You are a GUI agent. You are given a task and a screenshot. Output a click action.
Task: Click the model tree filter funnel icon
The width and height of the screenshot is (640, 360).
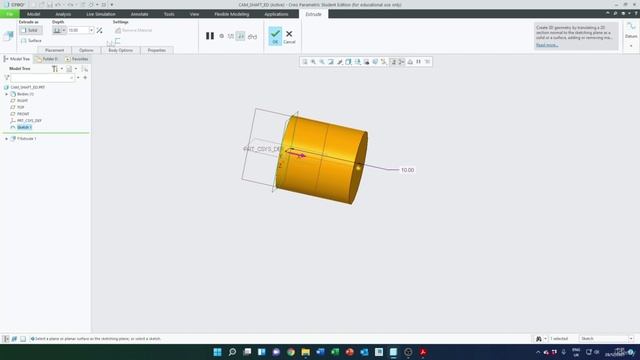pos(7,78)
